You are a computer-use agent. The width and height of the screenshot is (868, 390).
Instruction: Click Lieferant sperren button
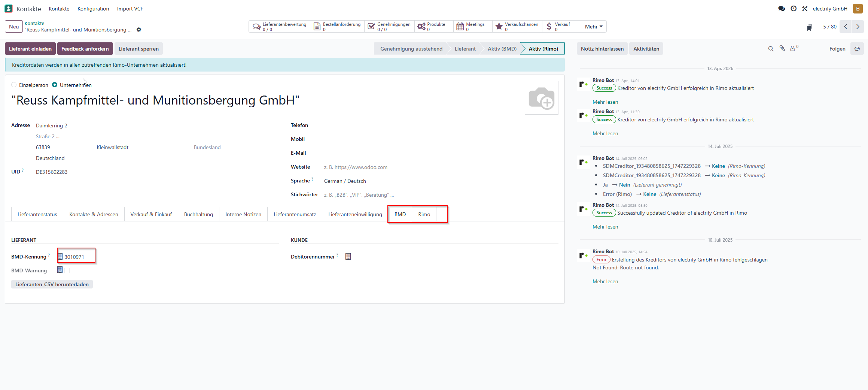coord(138,49)
